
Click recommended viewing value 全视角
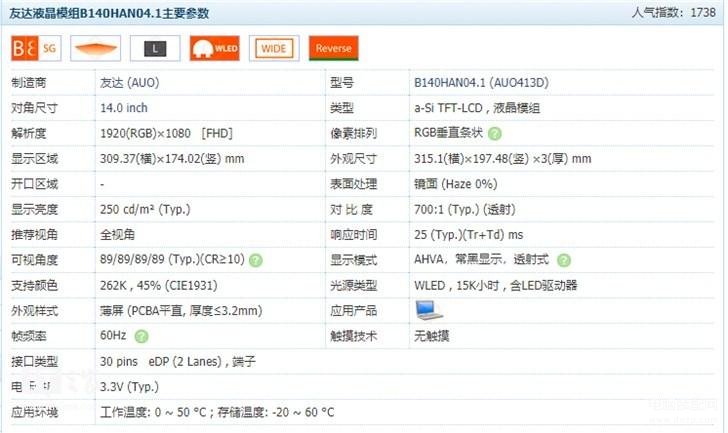pyautogui.click(x=117, y=234)
